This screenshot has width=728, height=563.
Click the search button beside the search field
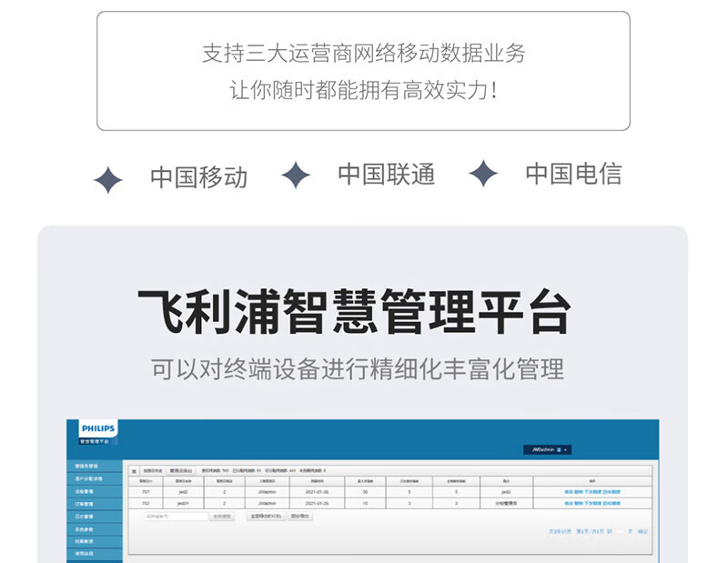[x=222, y=516]
